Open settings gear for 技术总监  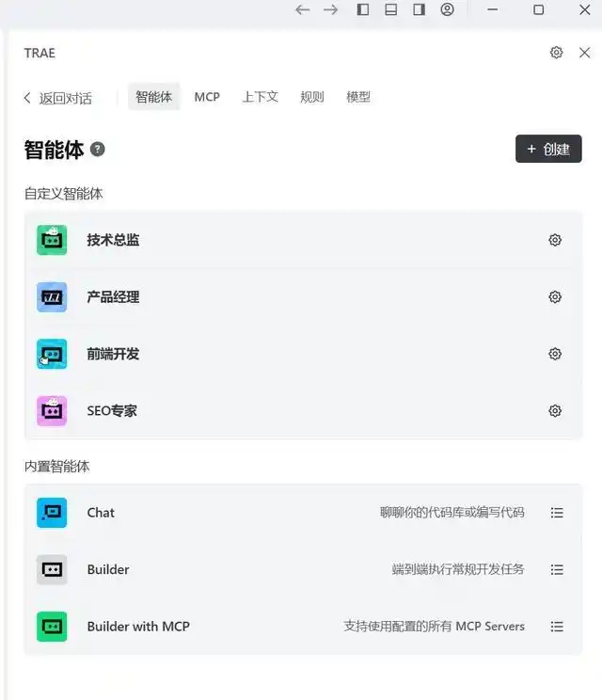tap(555, 240)
